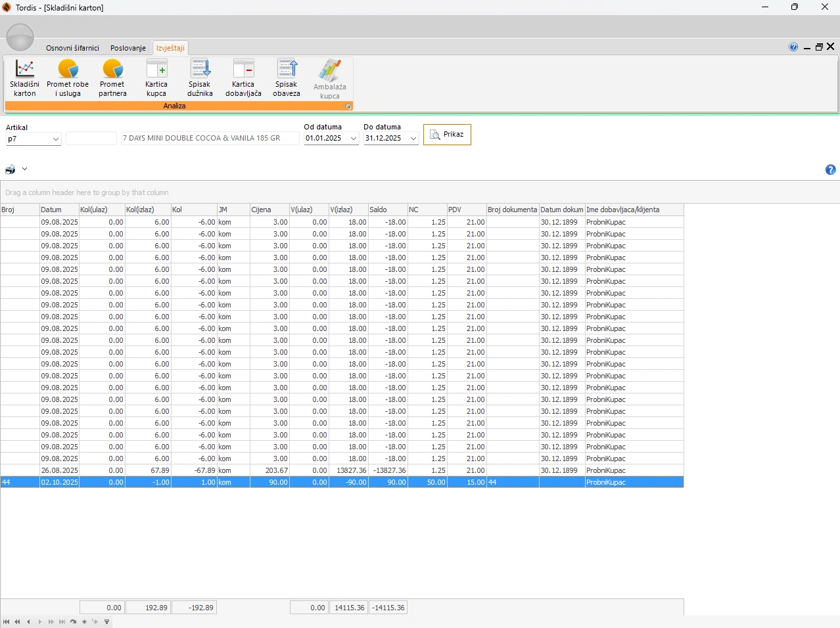Click the -14115.36 Saldo footer total
This screenshot has height=628, width=840.
click(388, 608)
